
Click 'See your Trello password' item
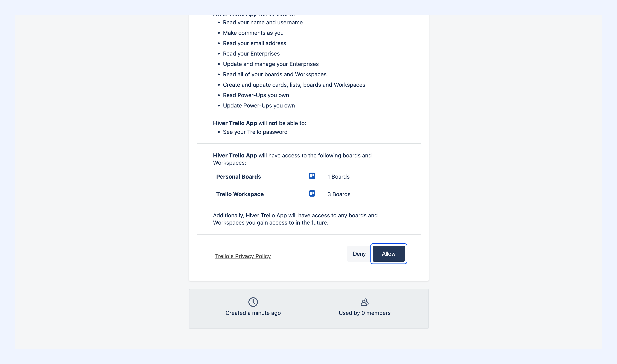coord(255,132)
